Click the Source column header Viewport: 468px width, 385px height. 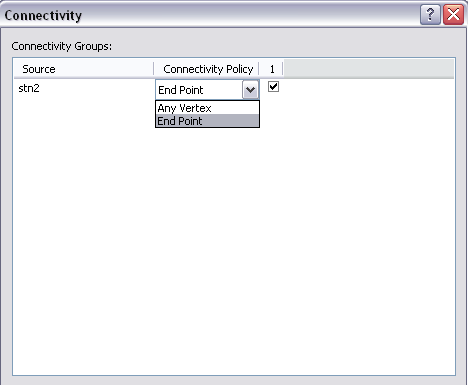[83, 69]
